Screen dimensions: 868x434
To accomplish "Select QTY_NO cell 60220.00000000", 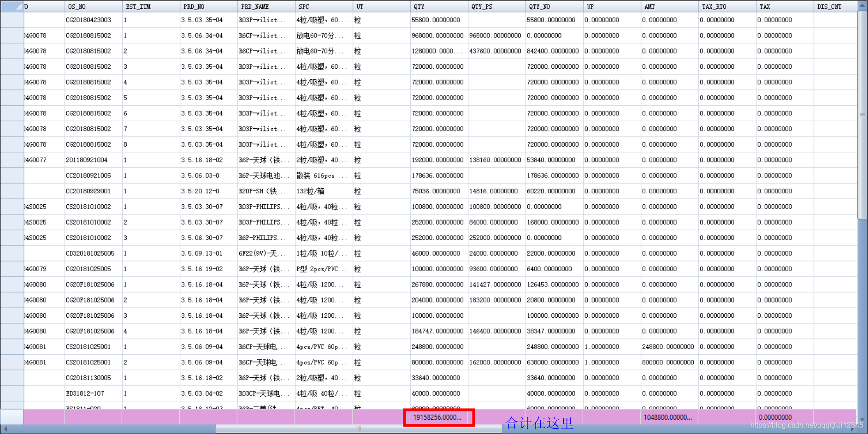I will coord(554,191).
